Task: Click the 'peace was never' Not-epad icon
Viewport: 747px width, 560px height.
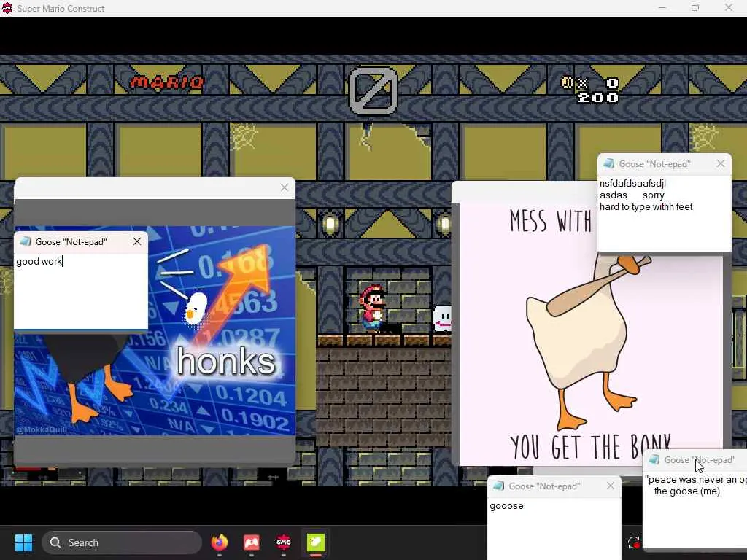Action: tap(654, 459)
